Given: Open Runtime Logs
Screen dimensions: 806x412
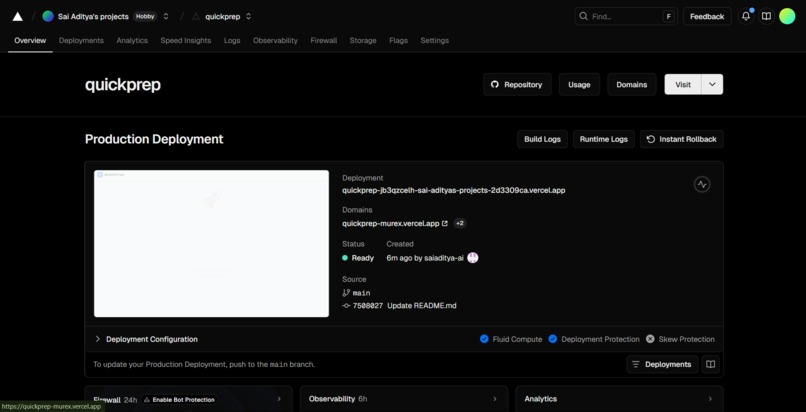Looking at the screenshot, I should coord(603,139).
